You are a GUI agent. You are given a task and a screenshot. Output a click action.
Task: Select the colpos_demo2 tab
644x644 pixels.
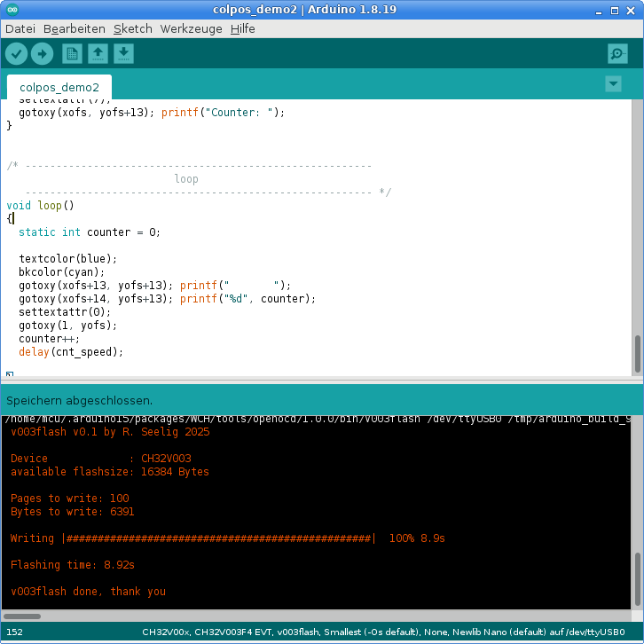[x=59, y=87]
